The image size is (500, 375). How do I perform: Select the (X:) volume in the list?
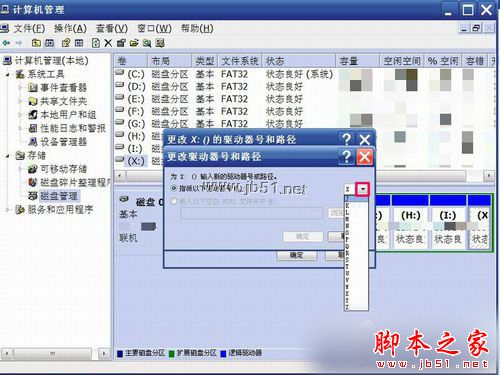point(136,161)
